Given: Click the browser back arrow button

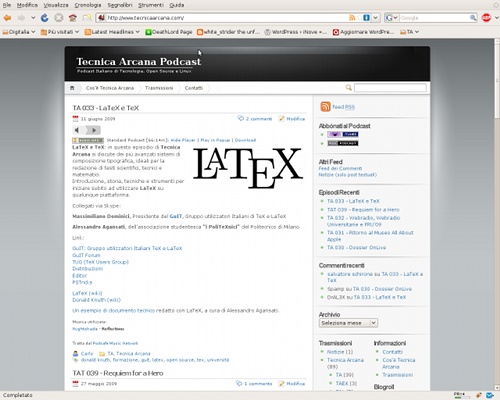Looking at the screenshot, I should coord(7,18).
